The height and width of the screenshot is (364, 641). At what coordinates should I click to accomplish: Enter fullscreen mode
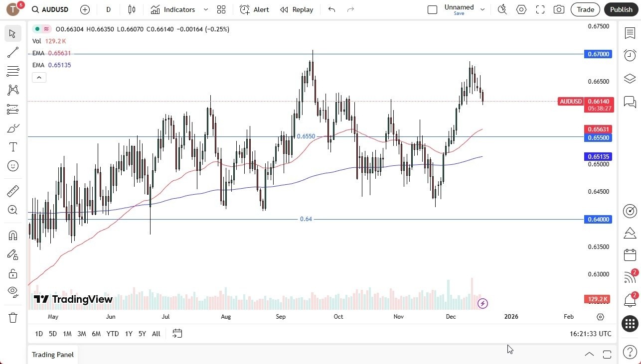pos(540,9)
